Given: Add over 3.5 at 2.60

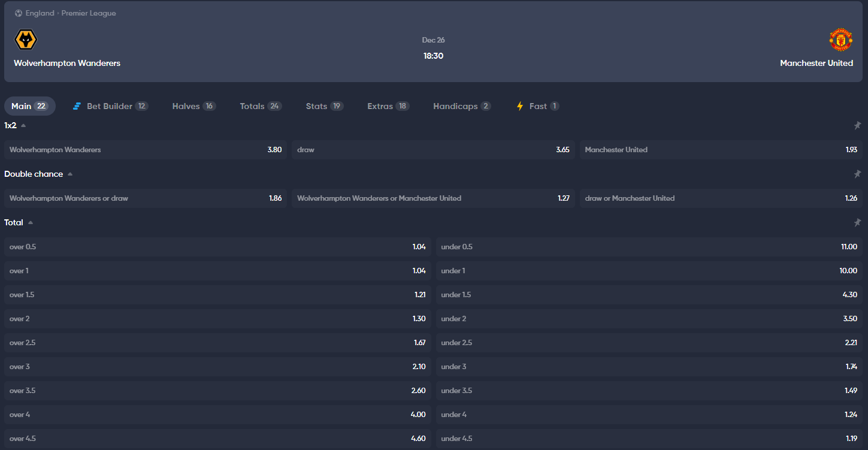Looking at the screenshot, I should coord(217,391).
